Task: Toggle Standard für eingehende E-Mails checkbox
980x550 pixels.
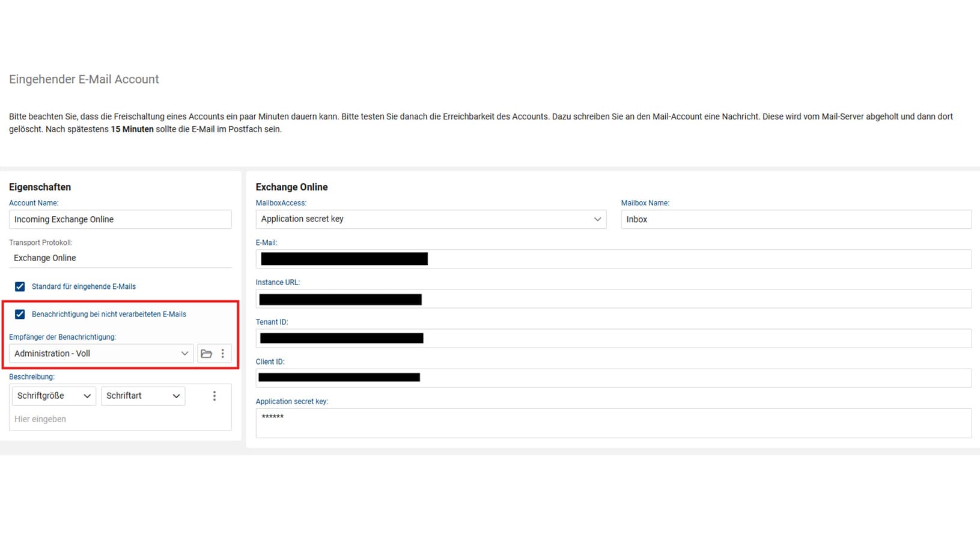Action: point(20,286)
